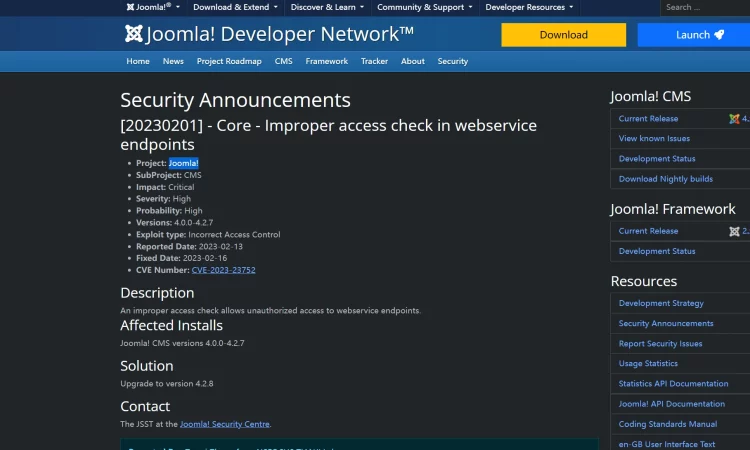Viewport: 750px width, 450px height.
Task: Click Upgrade to version 4.2.8 text
Action: click(x=167, y=384)
